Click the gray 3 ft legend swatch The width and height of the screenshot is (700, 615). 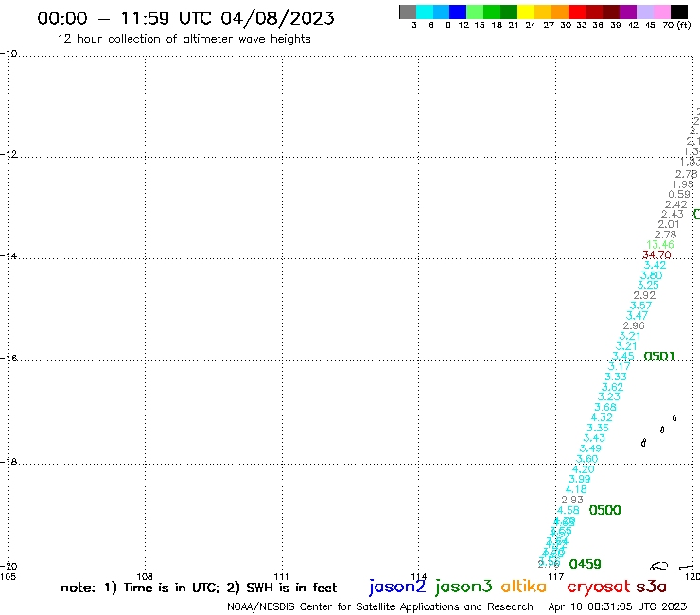(x=408, y=11)
